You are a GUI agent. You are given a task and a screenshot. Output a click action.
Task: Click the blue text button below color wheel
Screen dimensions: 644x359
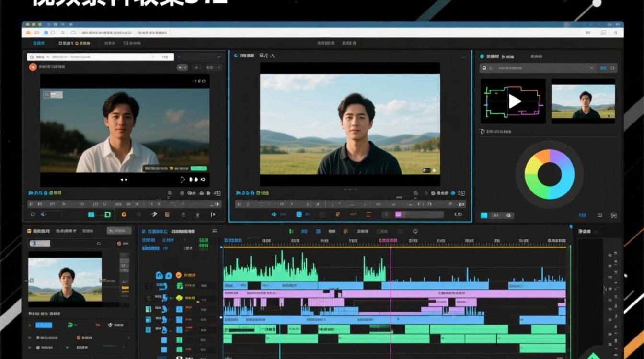(583, 215)
